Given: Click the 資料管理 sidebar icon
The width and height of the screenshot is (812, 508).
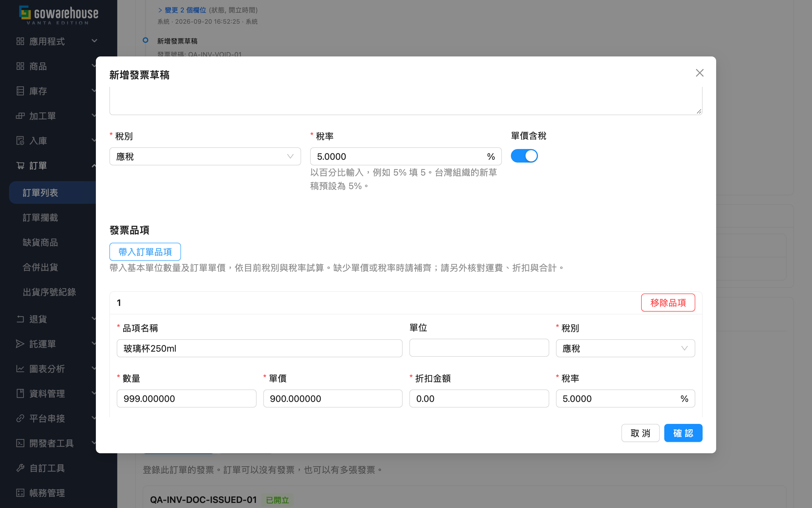Looking at the screenshot, I should (20, 393).
